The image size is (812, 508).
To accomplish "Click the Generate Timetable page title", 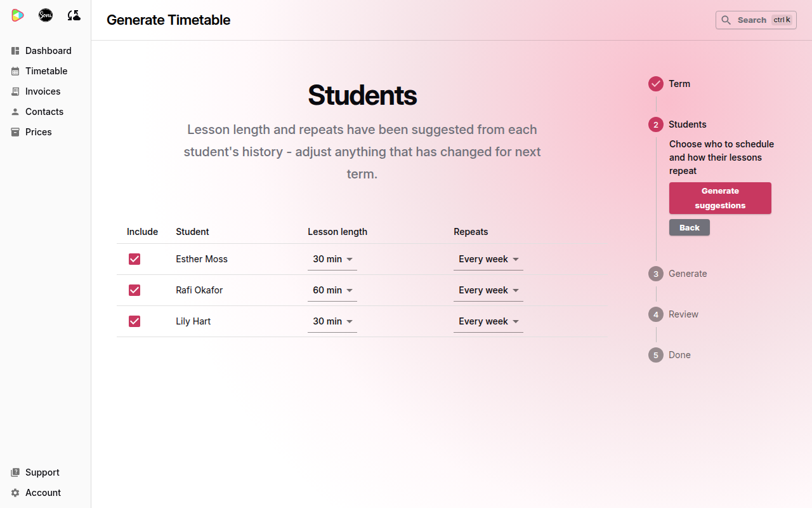I will tap(168, 20).
